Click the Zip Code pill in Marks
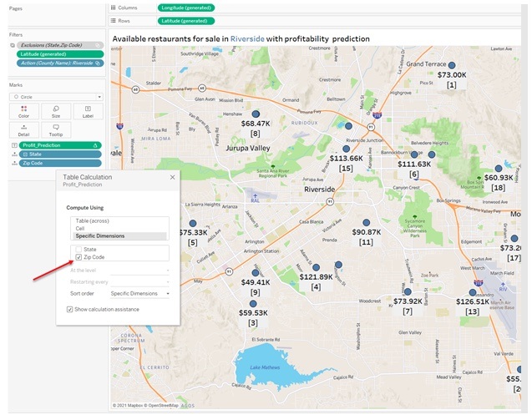Viewport: 532px width, 420px height. tap(60, 164)
